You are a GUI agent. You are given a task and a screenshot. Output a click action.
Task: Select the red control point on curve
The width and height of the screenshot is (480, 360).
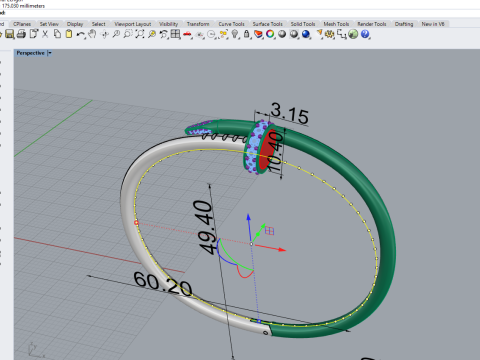[x=136, y=223]
